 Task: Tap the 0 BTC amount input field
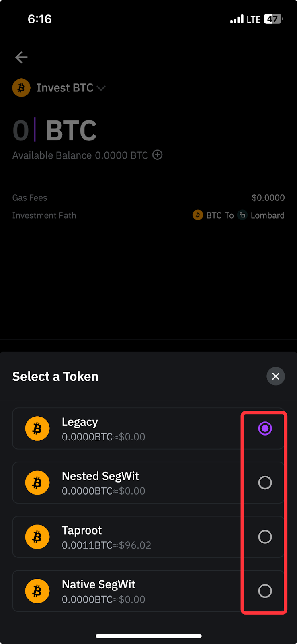(x=55, y=130)
